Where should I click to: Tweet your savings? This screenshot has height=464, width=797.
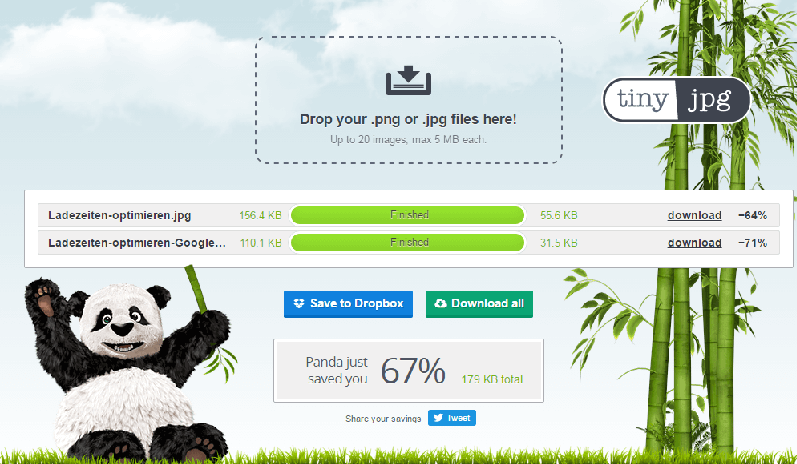pos(452,418)
